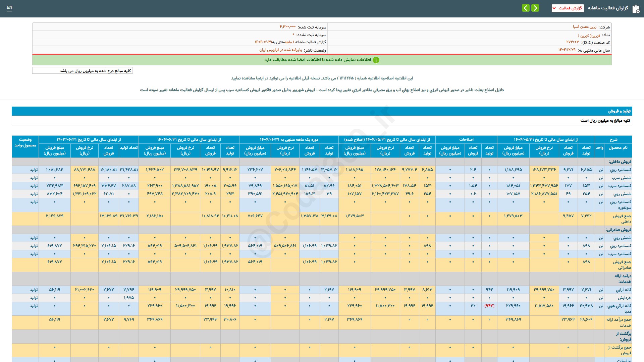Go to previous report with left arrow
This screenshot has height=362, width=644.
[526, 8]
